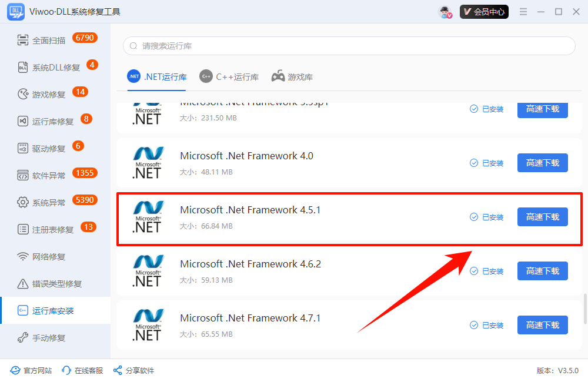Click the full scan icon in sidebar
The width and height of the screenshot is (588, 382).
point(23,41)
